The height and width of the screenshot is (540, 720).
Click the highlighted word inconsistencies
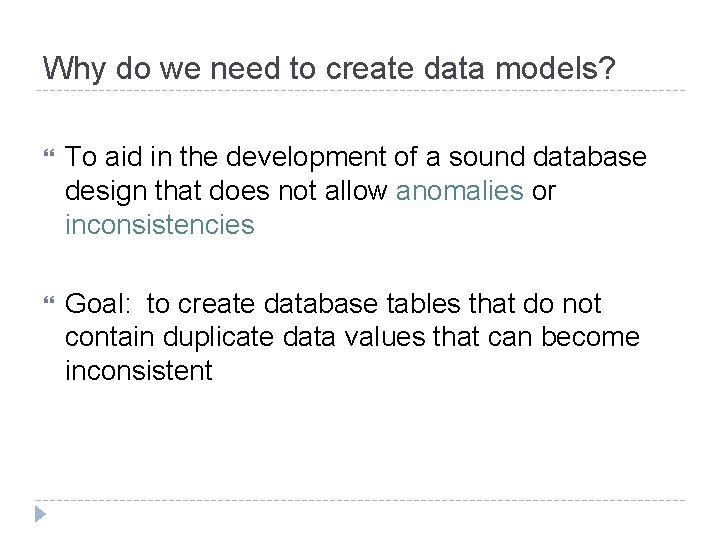[159, 225]
